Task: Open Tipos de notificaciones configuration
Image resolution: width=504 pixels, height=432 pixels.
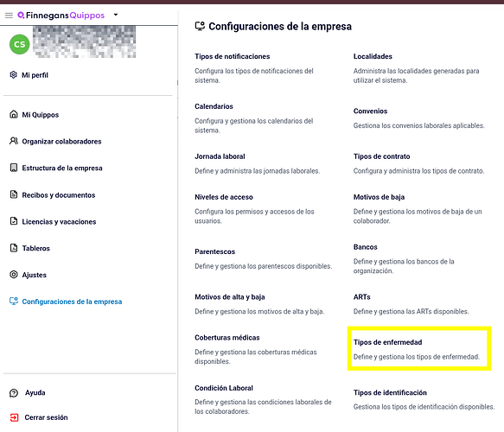Action: tap(232, 56)
